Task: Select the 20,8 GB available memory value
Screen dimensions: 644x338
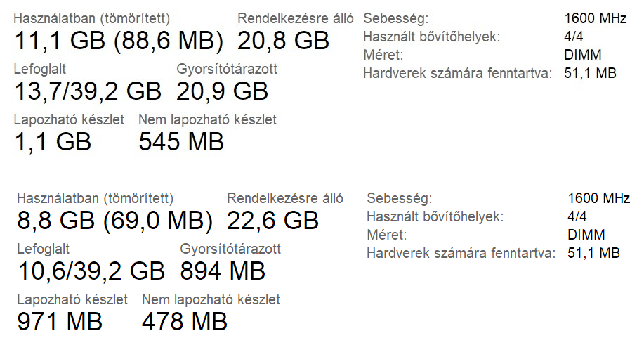Action: (283, 41)
